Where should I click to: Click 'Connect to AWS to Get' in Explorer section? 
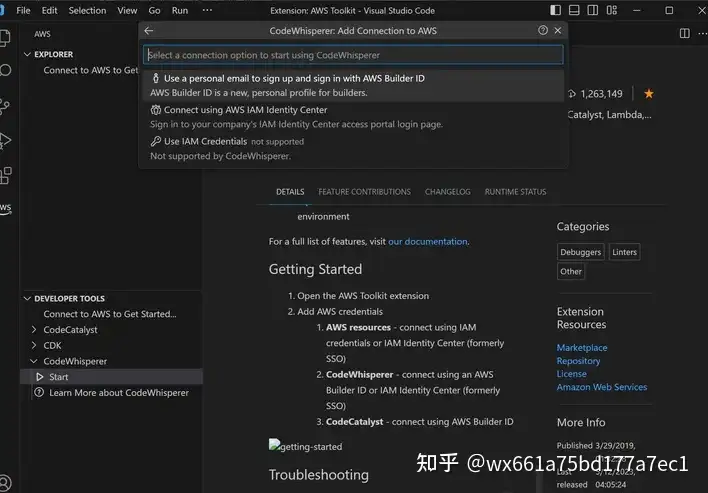[91, 70]
